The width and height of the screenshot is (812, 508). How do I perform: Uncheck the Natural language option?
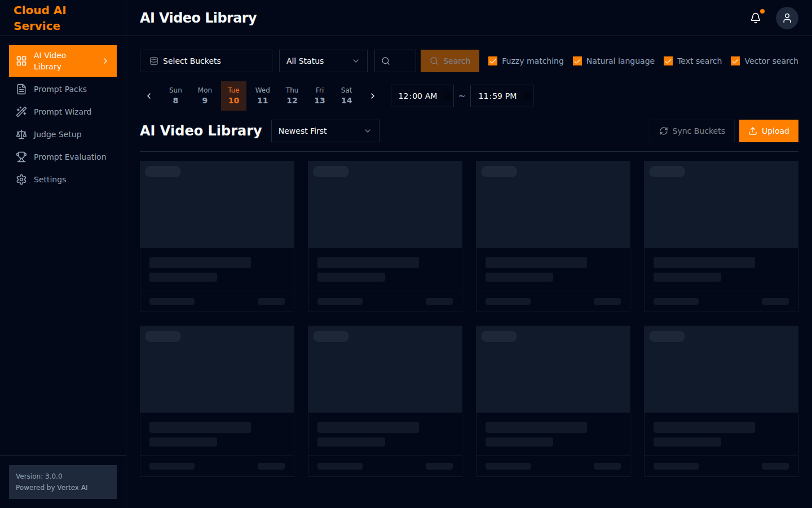click(577, 61)
